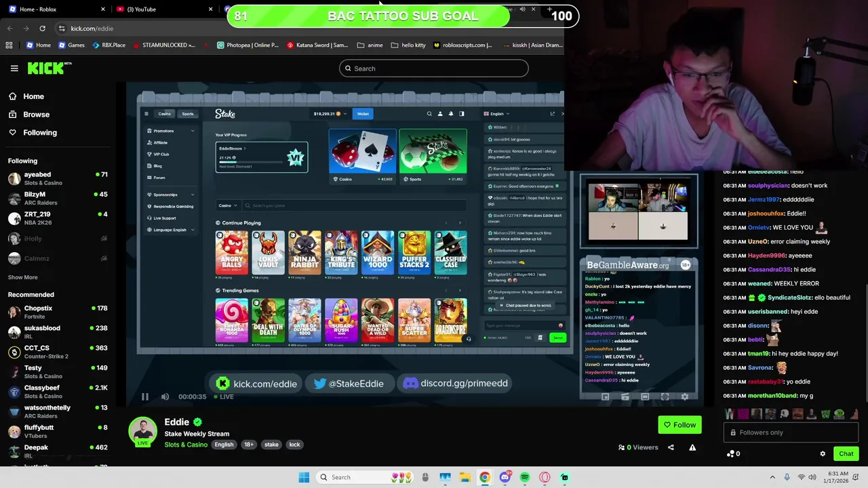Open the Photopea bookmark
The height and width of the screenshot is (488, 868).
point(248,45)
